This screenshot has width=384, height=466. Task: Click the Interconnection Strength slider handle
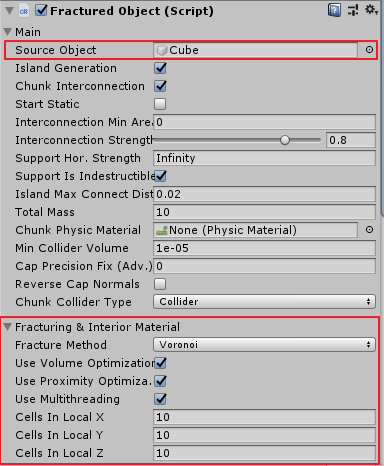pos(285,140)
